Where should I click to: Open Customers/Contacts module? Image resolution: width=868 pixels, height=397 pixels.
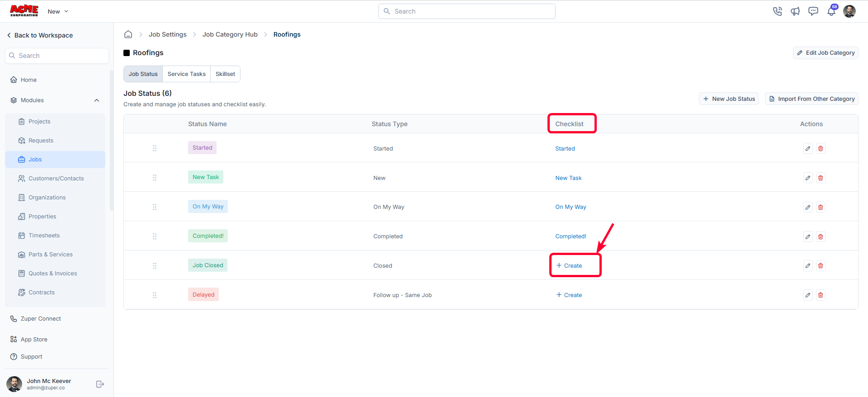pos(55,179)
